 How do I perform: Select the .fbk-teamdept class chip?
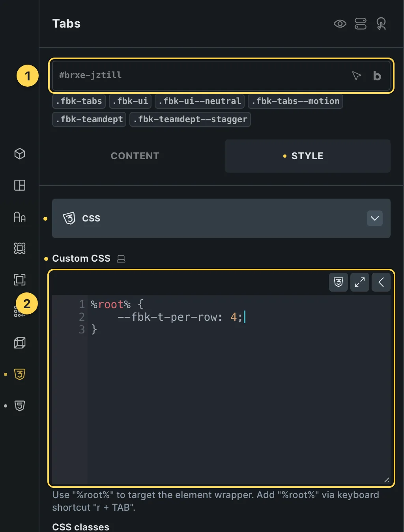[89, 119]
